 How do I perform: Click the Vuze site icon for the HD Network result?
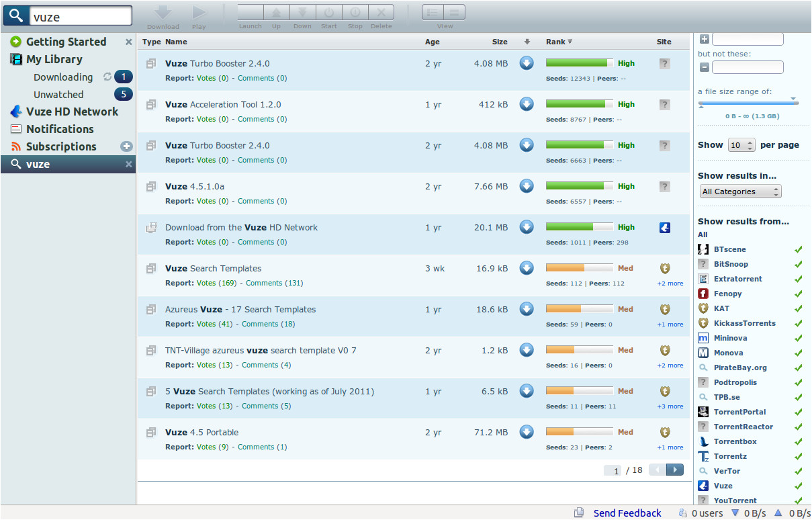(665, 228)
